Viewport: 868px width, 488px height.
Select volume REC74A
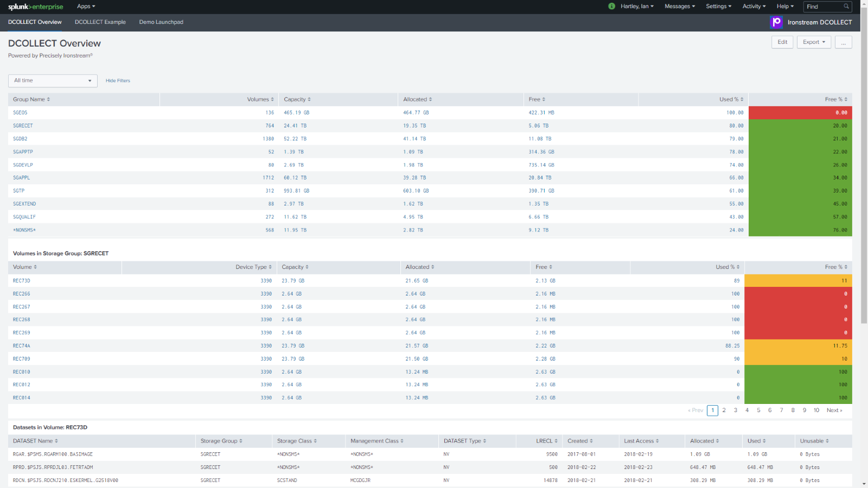pyautogui.click(x=22, y=346)
